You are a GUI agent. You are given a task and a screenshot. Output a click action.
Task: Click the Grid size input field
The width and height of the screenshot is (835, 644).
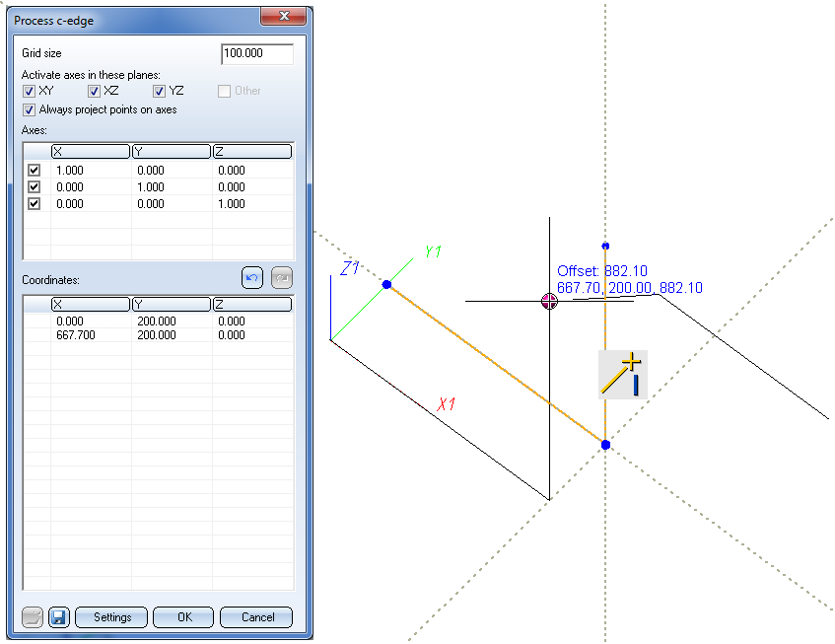point(257,53)
